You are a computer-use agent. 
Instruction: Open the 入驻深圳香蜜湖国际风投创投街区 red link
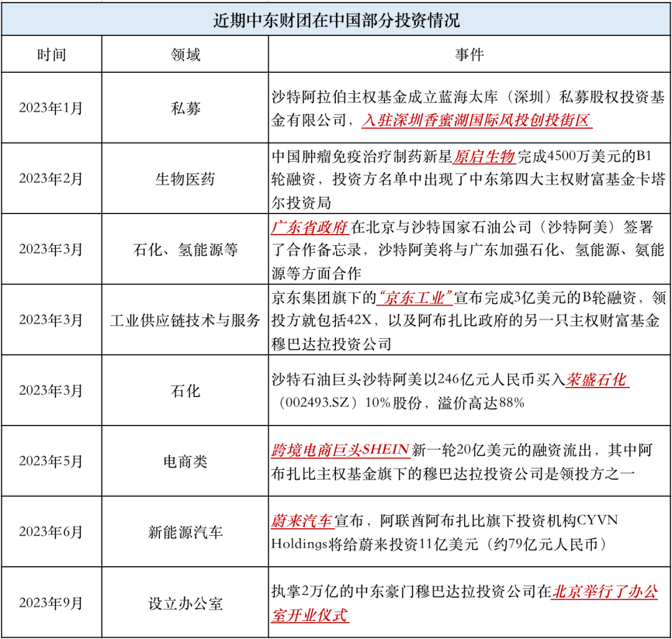(477, 121)
